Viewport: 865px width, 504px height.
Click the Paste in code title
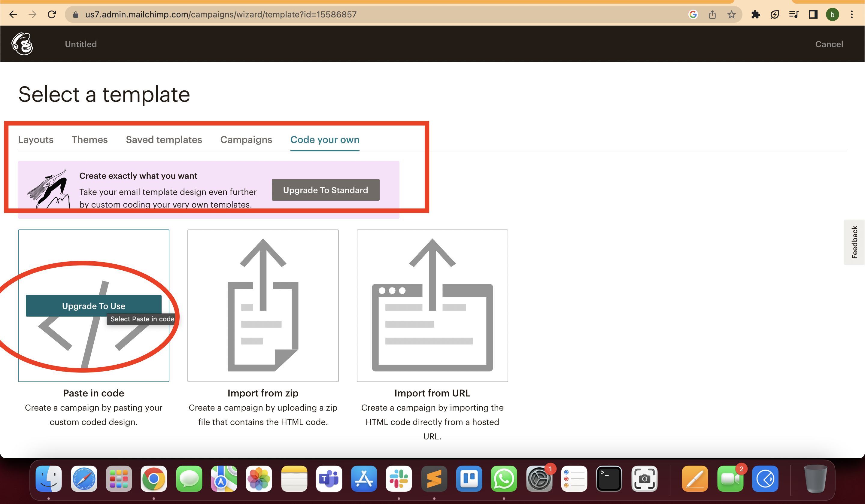coord(93,393)
